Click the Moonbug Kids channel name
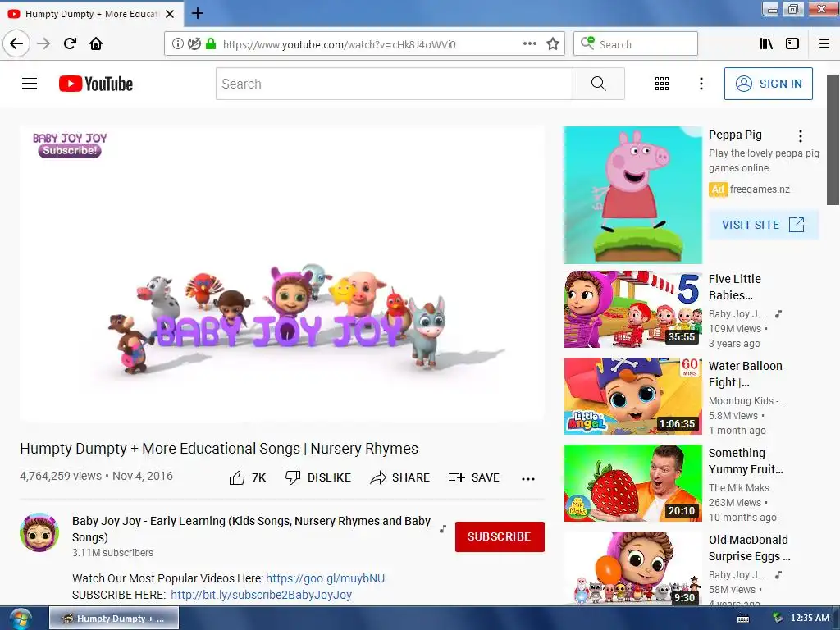 pos(747,400)
